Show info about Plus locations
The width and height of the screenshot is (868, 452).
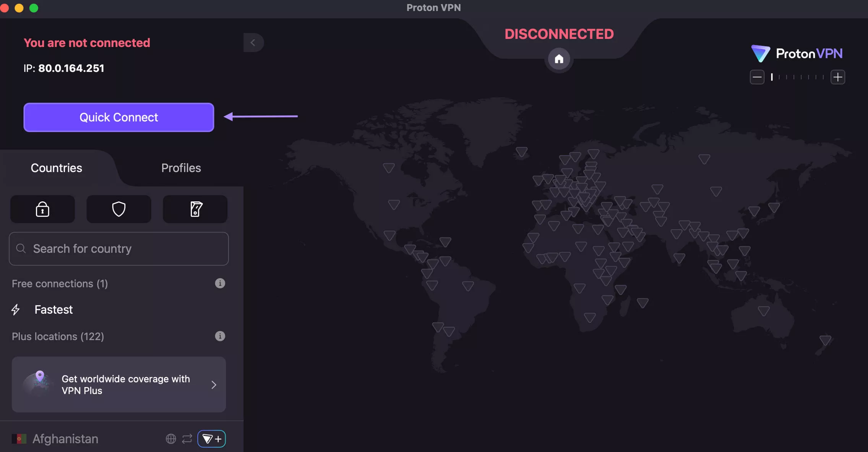[x=220, y=336]
